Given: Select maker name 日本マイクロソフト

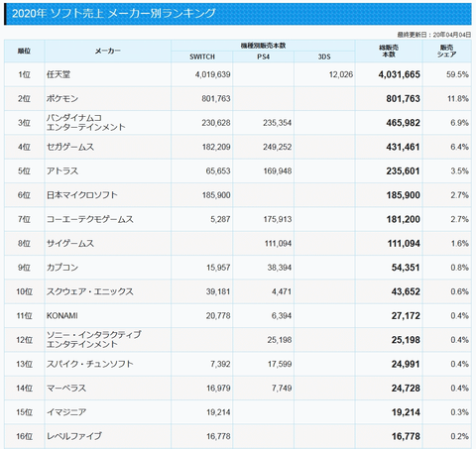Looking at the screenshot, I should point(82,195).
